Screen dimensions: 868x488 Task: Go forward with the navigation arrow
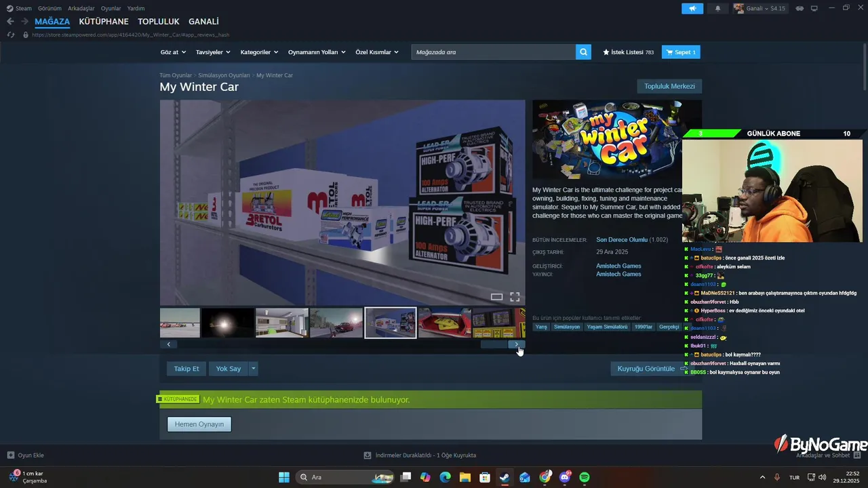click(24, 22)
